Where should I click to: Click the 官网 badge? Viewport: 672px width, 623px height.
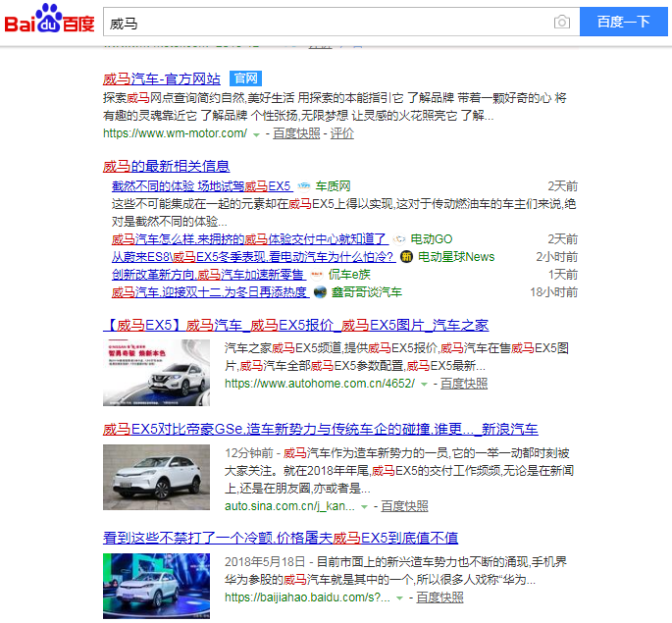click(245, 78)
